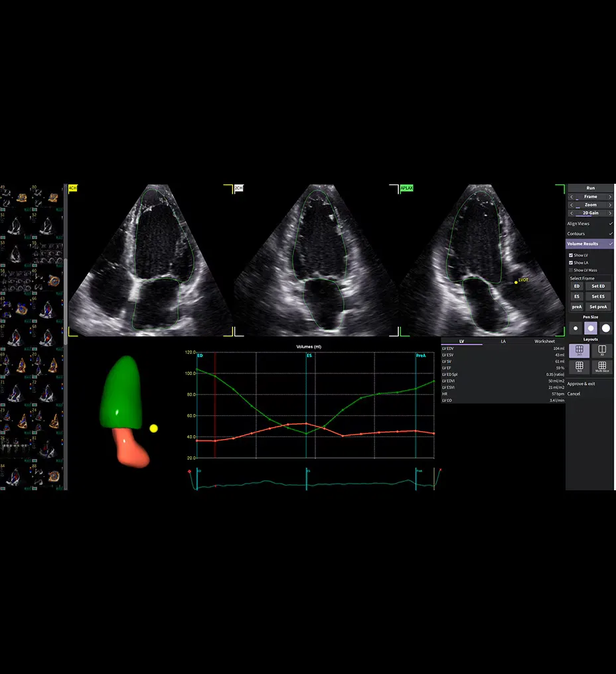
Task: Collapse the Volume Results section
Action: (590, 243)
